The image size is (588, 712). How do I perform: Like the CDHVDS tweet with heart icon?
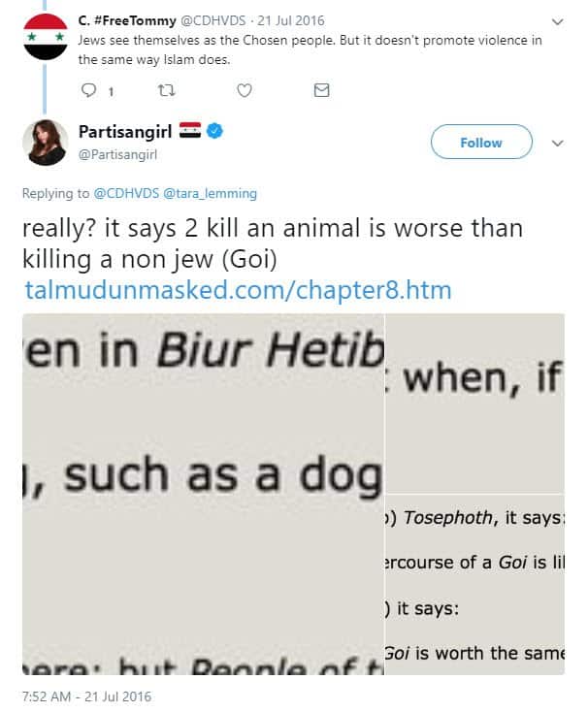click(x=245, y=90)
